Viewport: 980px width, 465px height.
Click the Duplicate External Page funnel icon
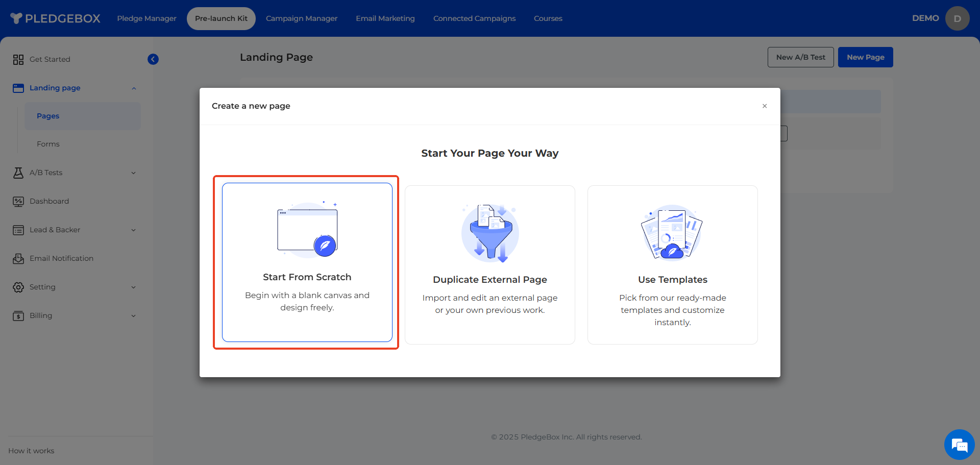(x=490, y=233)
